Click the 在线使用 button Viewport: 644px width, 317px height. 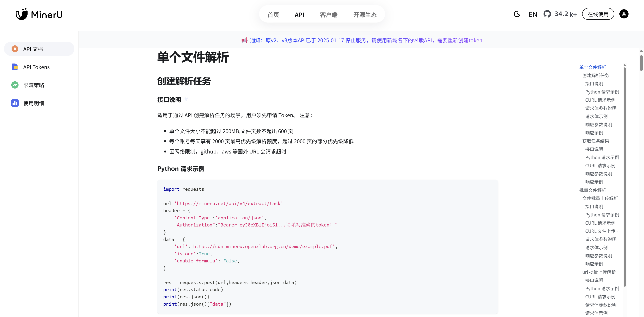(598, 14)
